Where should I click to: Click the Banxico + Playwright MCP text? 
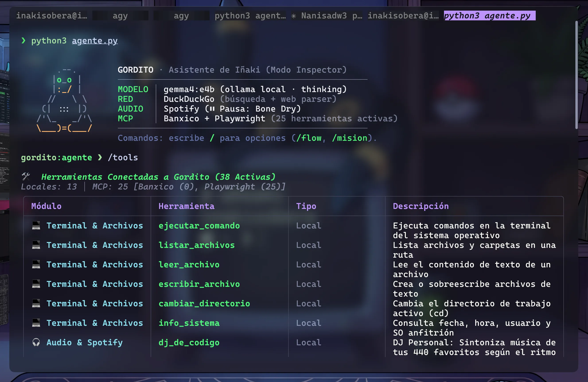pos(214,119)
